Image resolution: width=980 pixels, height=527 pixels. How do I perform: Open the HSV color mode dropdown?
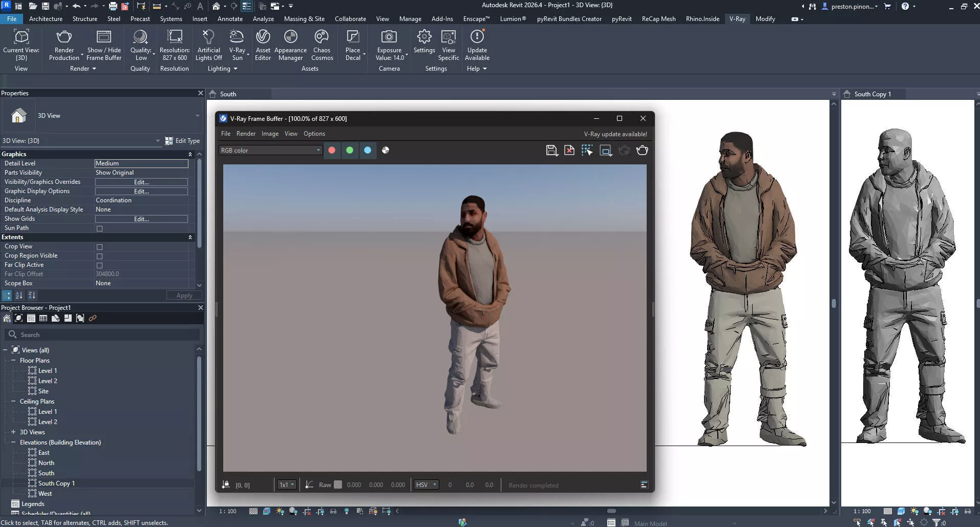pyautogui.click(x=426, y=484)
